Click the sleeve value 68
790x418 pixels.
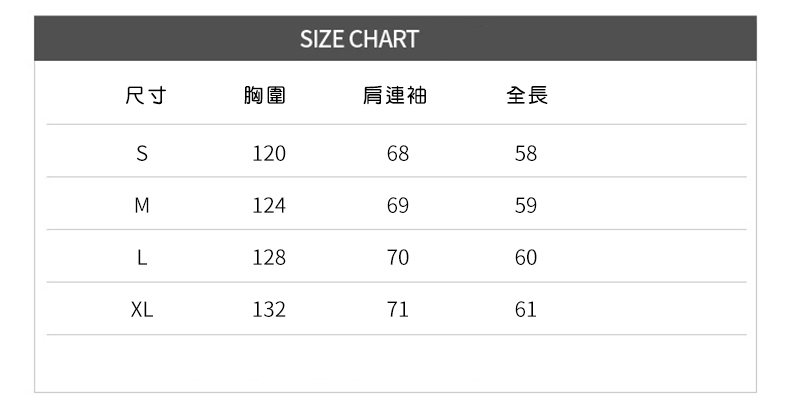397,154
